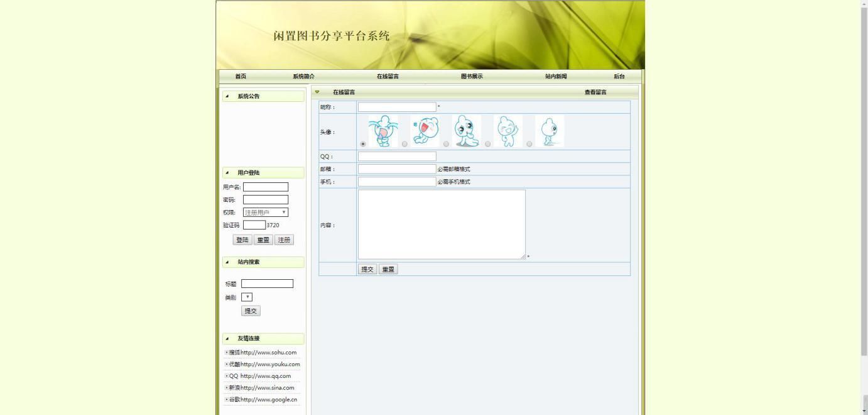Click the 必需手机格式 hint text
868x415 pixels.
(x=453, y=182)
